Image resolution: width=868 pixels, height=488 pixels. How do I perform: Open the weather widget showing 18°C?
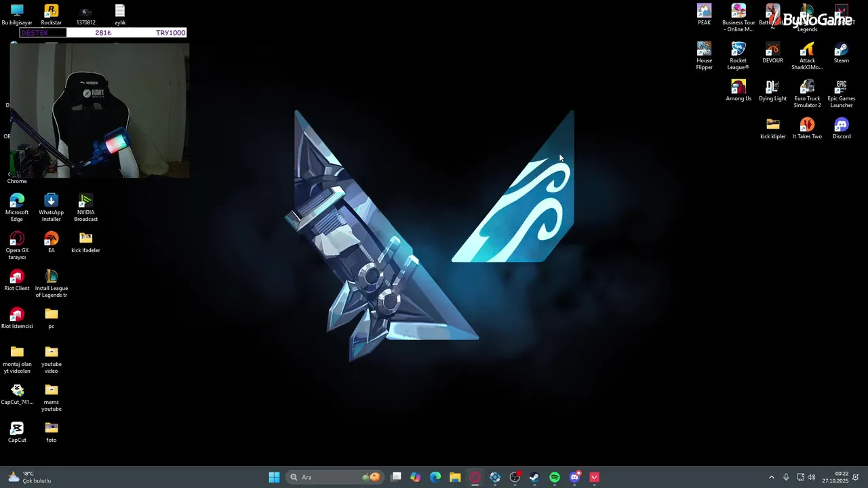[x=29, y=477]
